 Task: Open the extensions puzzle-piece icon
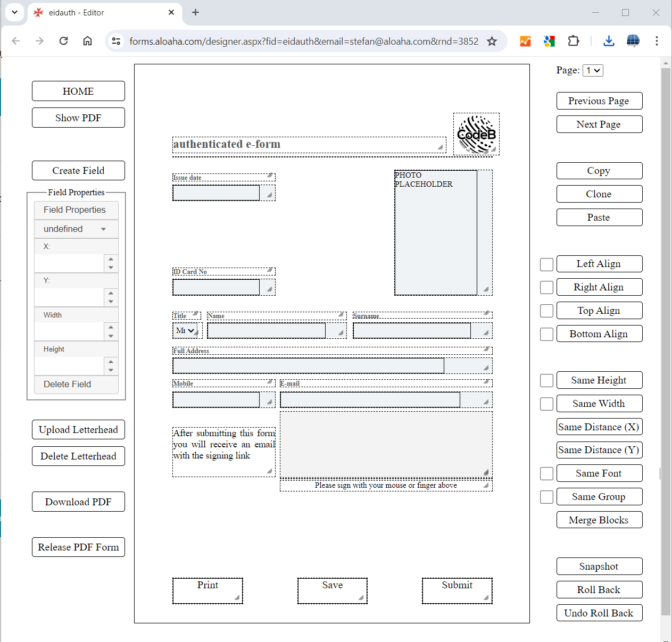pyautogui.click(x=574, y=41)
